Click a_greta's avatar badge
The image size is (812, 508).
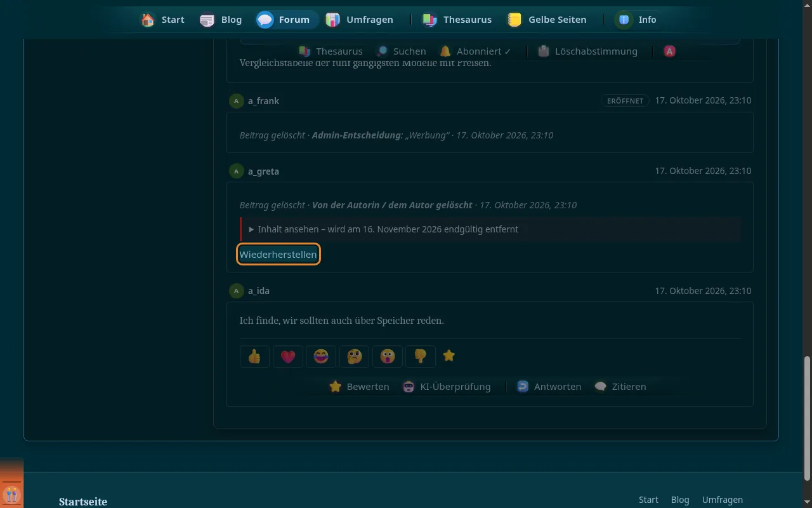point(236,171)
